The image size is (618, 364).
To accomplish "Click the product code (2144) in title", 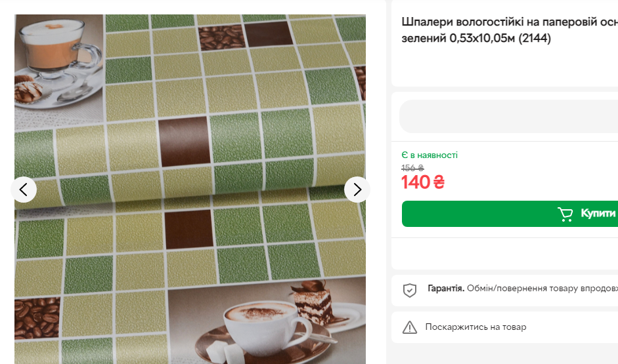I will click(535, 38).
